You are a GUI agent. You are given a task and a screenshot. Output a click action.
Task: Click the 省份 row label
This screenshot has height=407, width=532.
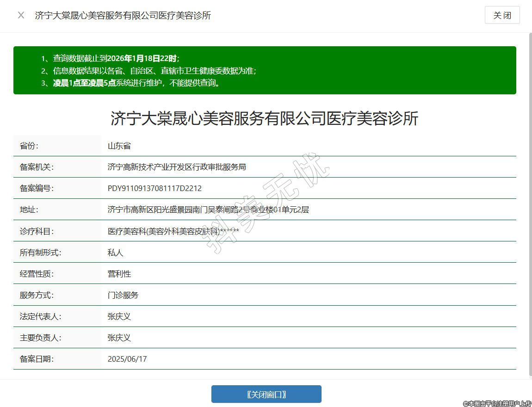pos(29,146)
